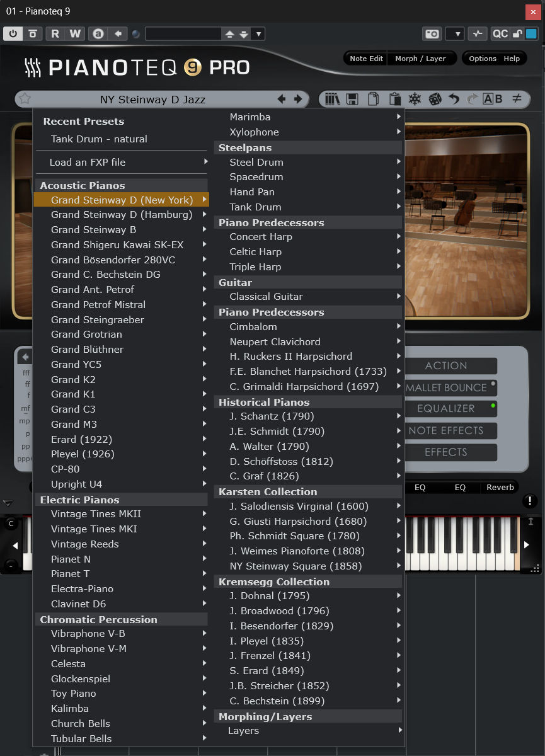Paste preset with clipboard icon
Screen dimensions: 545x756
(395, 99)
